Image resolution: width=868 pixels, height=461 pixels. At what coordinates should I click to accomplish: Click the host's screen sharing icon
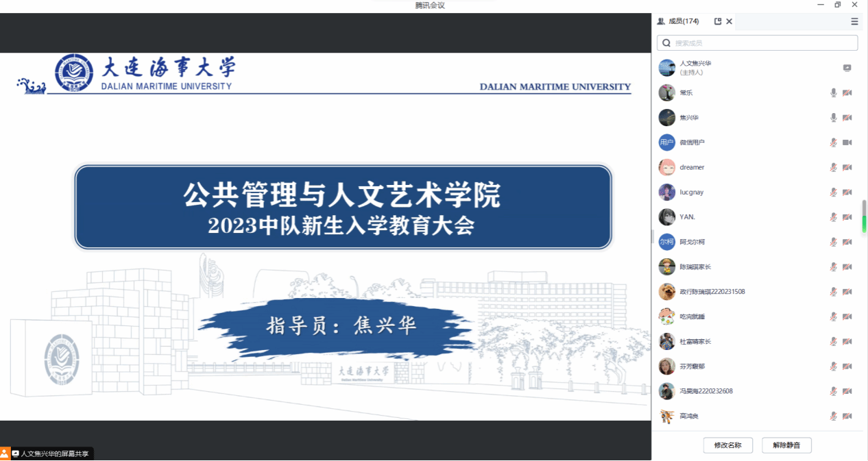coord(847,68)
